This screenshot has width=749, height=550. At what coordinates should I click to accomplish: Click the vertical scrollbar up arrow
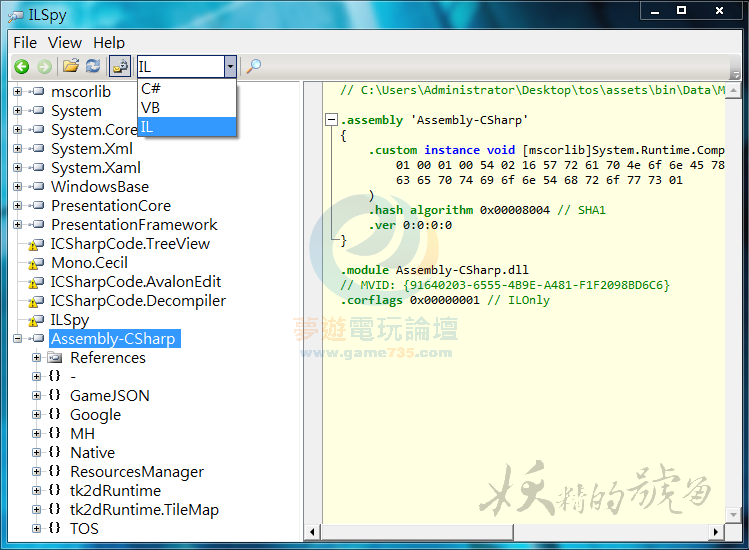coord(733,90)
